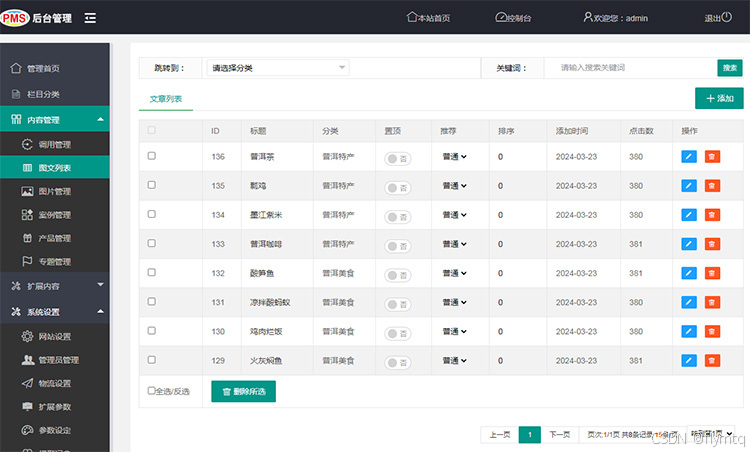Toggle 置顶 switch for 普洱咖啡
The width and height of the screenshot is (750, 452).
click(397, 246)
